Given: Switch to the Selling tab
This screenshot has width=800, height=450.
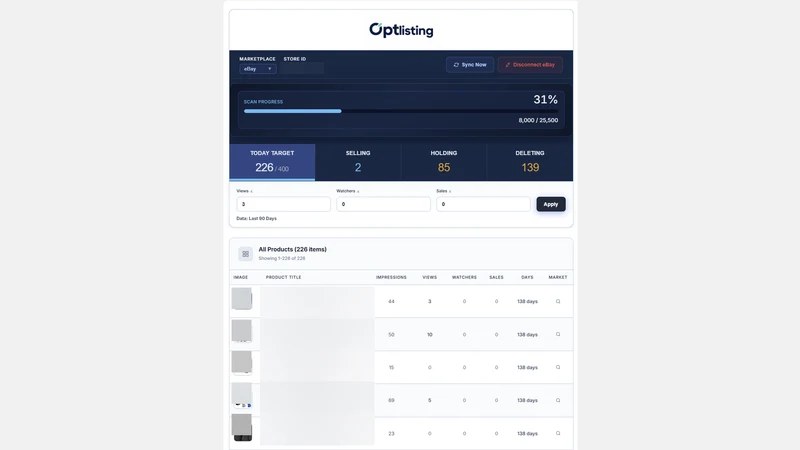Looking at the screenshot, I should tap(358, 162).
